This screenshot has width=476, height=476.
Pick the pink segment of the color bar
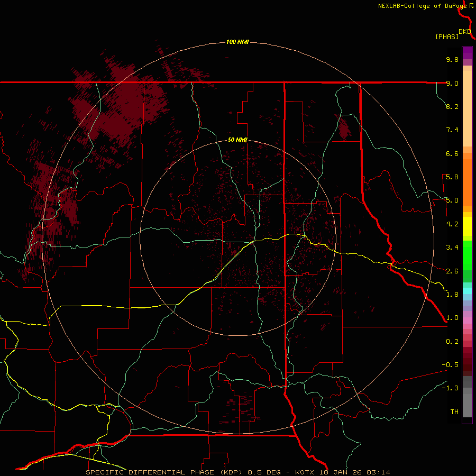pos(467,321)
